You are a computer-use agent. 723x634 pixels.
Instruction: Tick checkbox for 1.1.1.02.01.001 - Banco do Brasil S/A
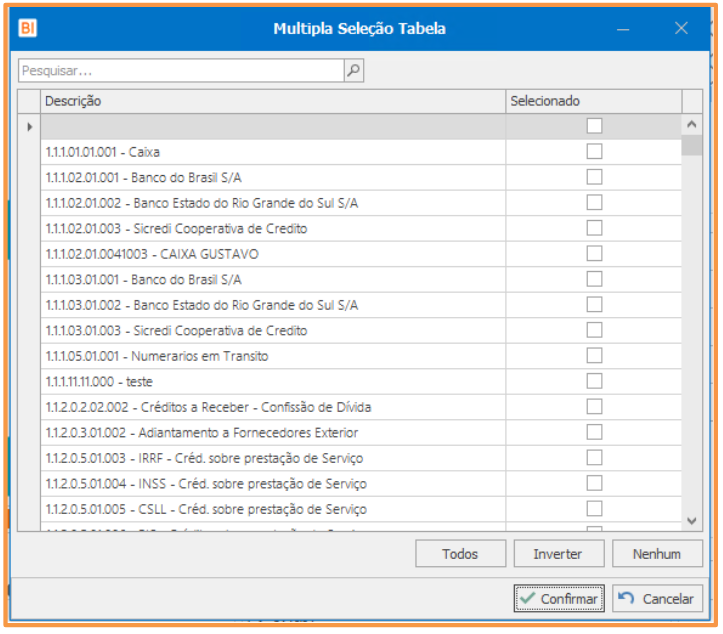tap(594, 177)
